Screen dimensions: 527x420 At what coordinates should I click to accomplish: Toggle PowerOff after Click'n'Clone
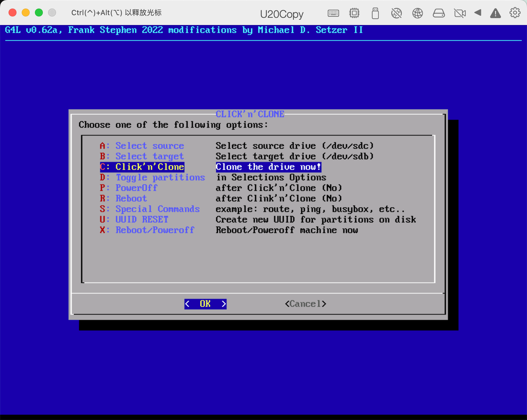pyautogui.click(x=136, y=188)
